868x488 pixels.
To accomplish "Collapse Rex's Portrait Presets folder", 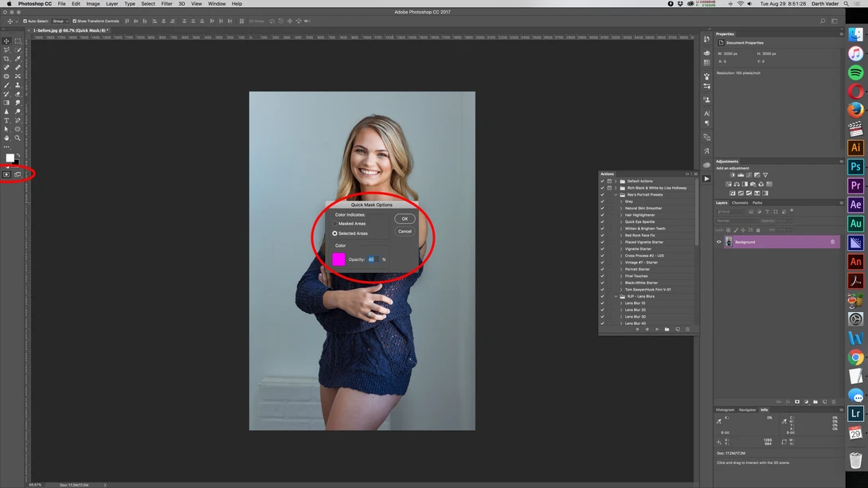I will pyautogui.click(x=616, y=195).
